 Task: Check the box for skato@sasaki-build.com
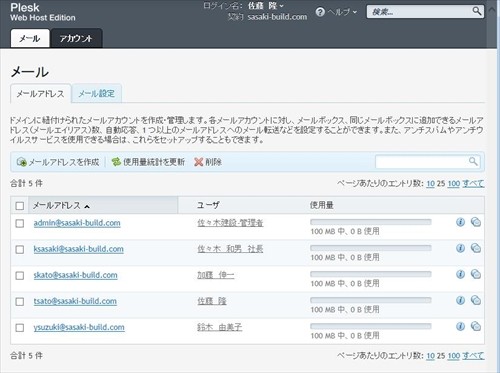pos(20,275)
